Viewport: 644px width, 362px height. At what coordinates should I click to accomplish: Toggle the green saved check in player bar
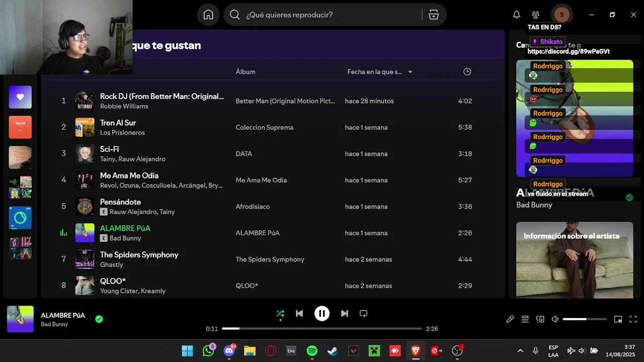pos(99,319)
